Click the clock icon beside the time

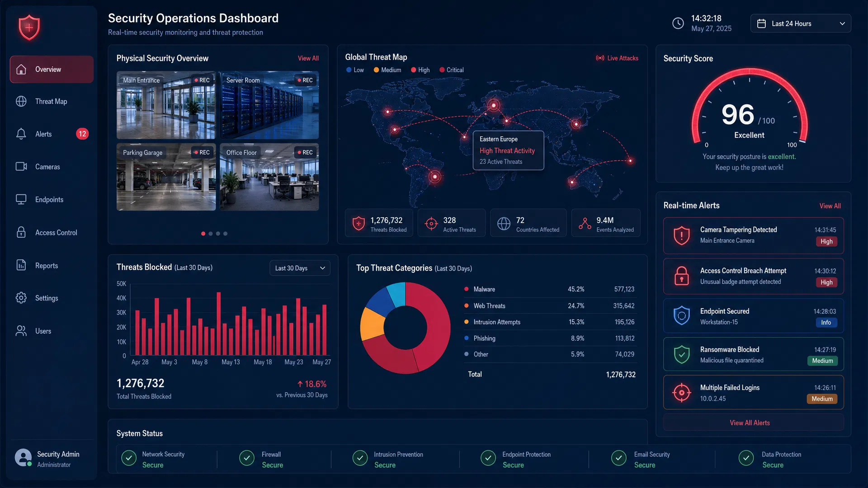point(678,23)
